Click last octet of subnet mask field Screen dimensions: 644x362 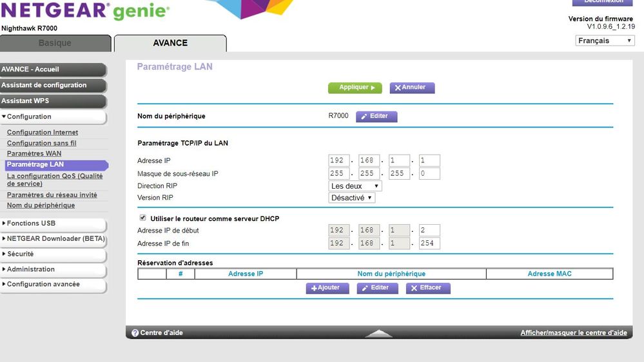[x=429, y=174]
